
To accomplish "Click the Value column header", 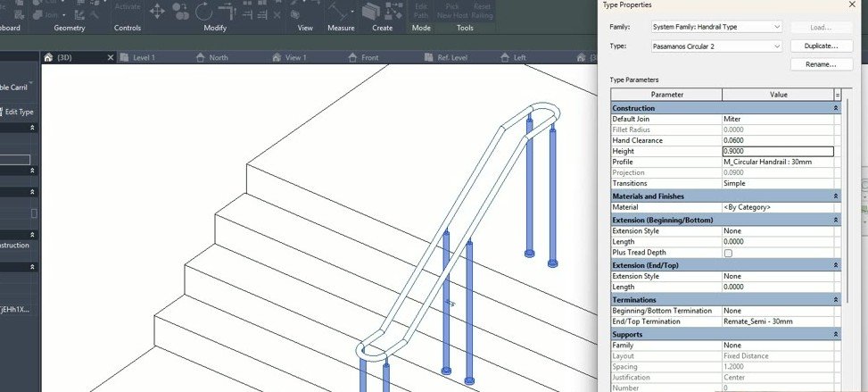I will click(778, 95).
